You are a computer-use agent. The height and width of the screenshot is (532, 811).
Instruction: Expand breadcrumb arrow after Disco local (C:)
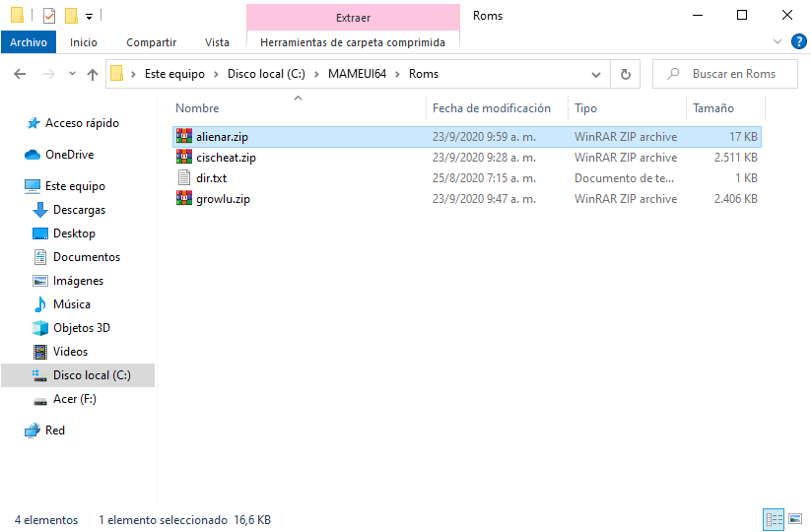pos(316,75)
